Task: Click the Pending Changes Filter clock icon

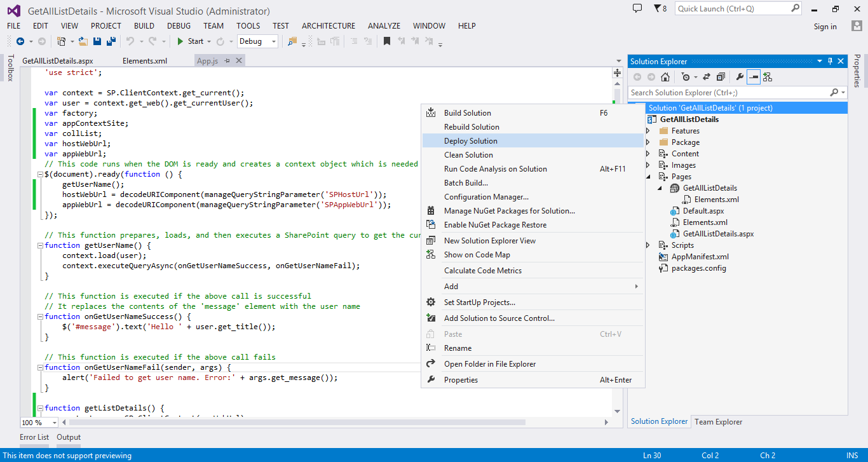Action: [686, 77]
